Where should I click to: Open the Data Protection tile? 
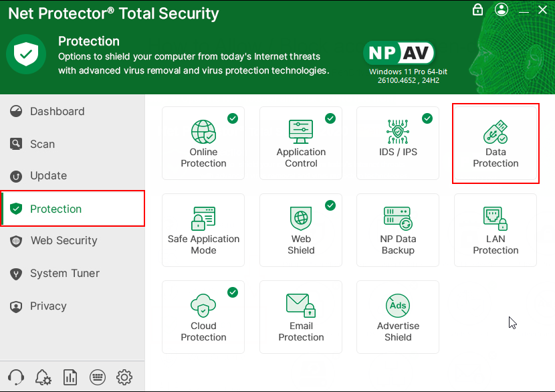(x=495, y=143)
